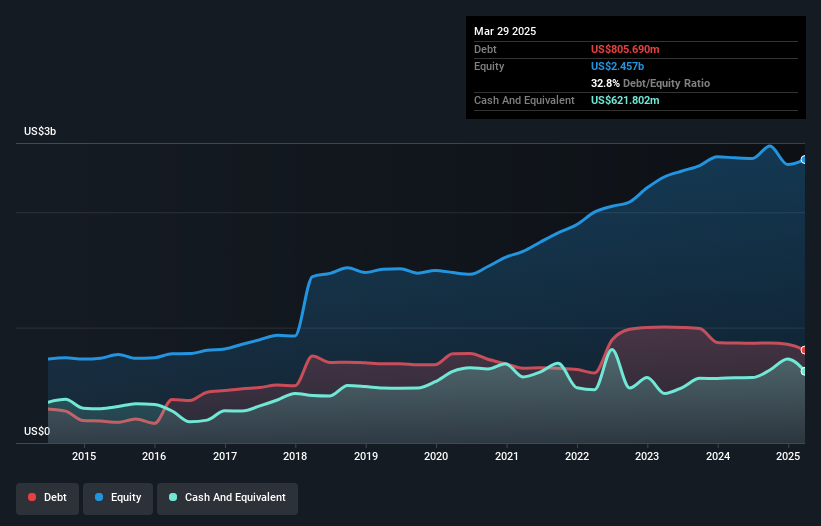Click the blue Equity legend dot
The width and height of the screenshot is (821, 526).
(x=99, y=497)
